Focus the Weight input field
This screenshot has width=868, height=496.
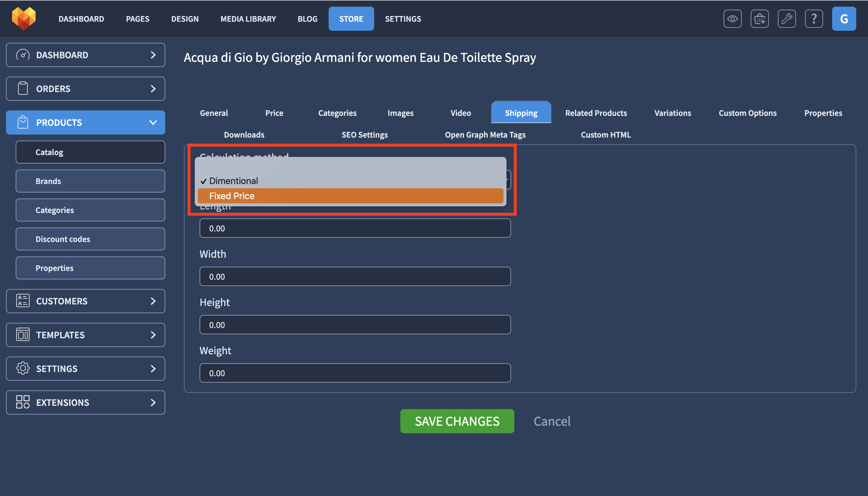click(355, 373)
